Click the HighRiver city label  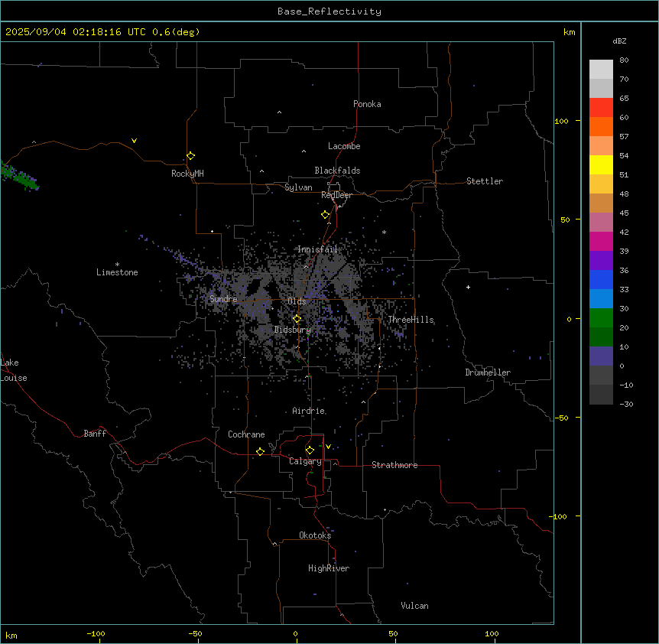(x=329, y=568)
